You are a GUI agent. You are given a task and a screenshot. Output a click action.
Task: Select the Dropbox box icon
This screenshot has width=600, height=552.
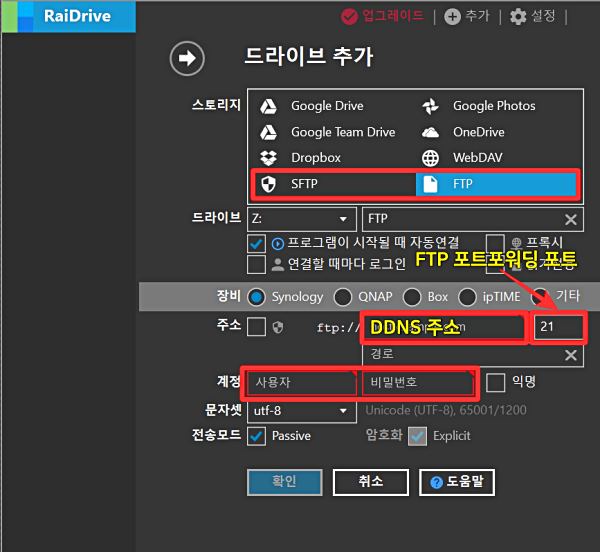268,158
